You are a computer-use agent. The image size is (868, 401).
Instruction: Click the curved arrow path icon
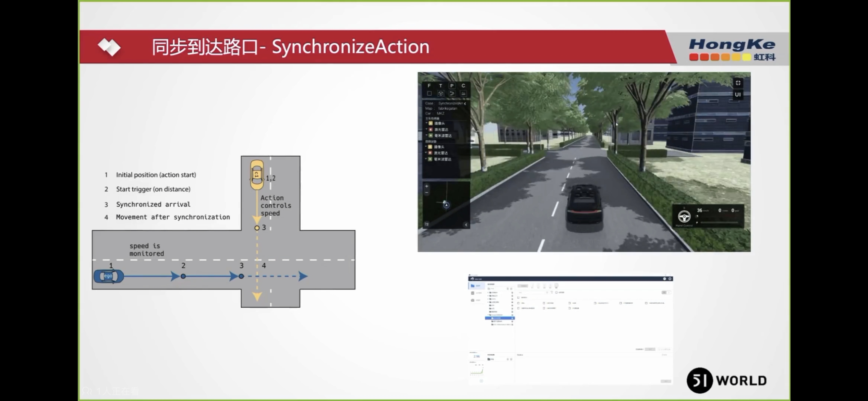click(452, 93)
